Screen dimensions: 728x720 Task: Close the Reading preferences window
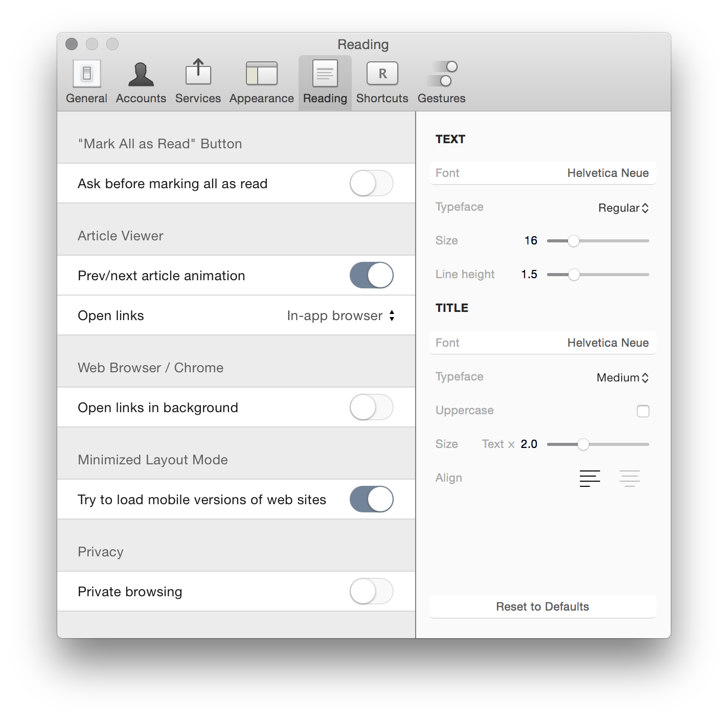[x=72, y=44]
